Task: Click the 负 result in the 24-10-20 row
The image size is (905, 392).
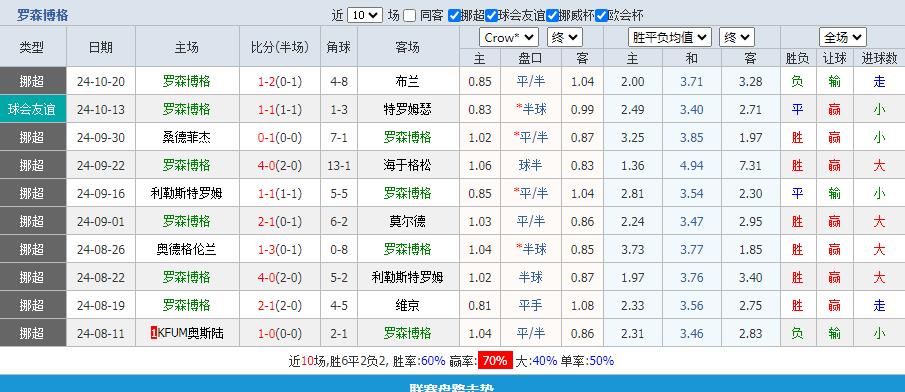Action: (797, 81)
